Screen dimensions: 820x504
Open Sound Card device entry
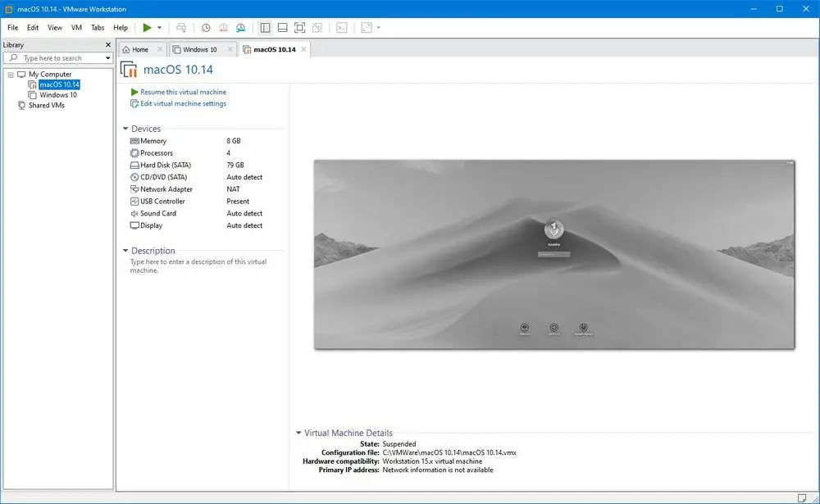158,213
